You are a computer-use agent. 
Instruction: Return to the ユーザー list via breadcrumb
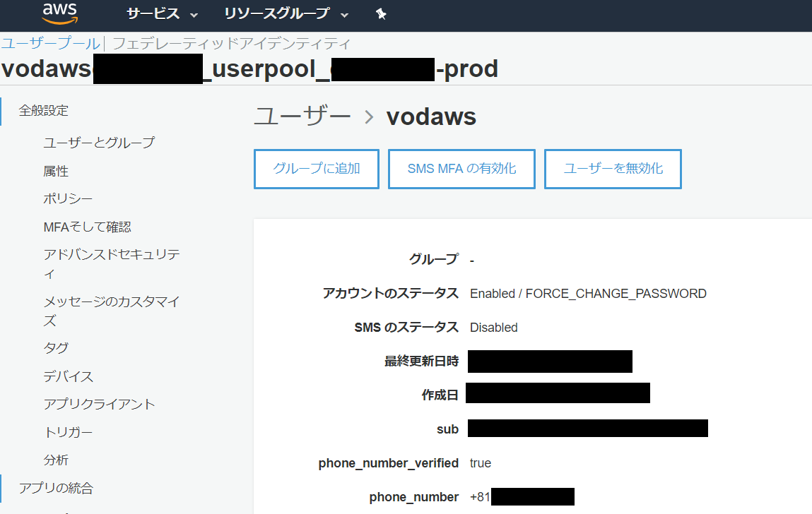click(301, 116)
